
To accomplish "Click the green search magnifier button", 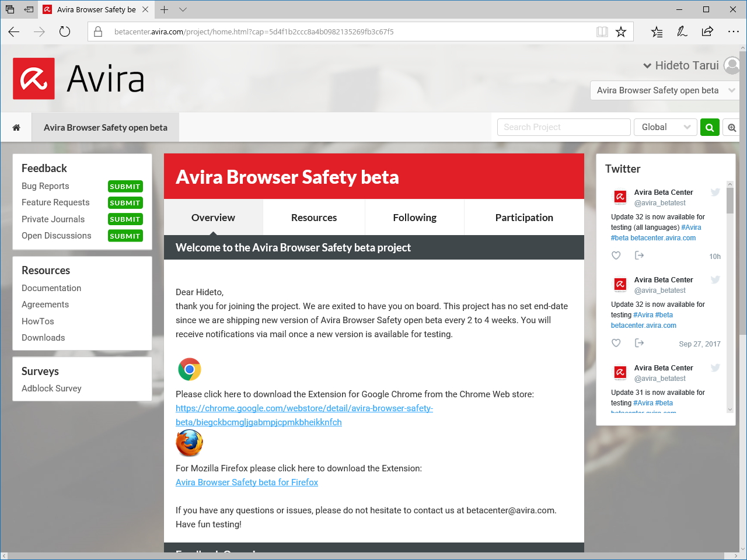I will [710, 127].
